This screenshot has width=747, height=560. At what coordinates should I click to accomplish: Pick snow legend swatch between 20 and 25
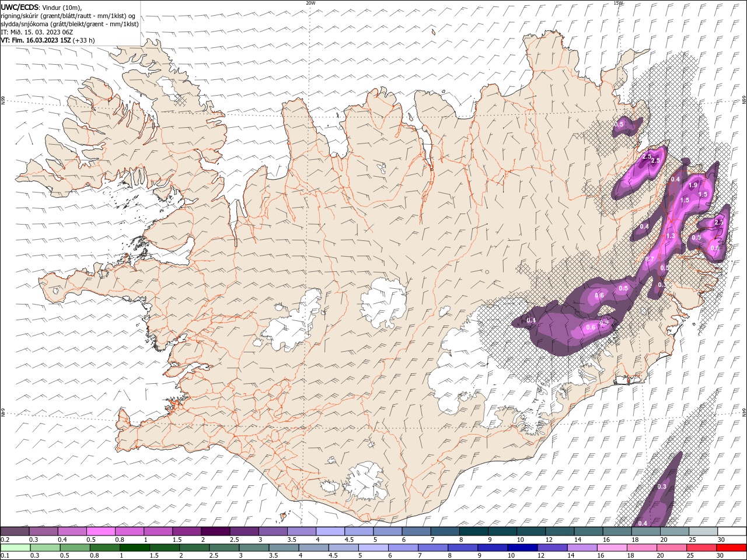click(x=674, y=531)
